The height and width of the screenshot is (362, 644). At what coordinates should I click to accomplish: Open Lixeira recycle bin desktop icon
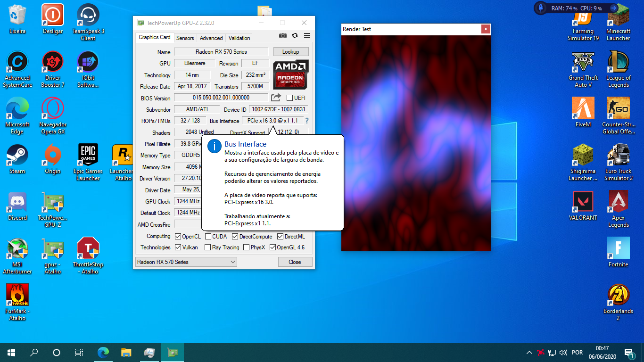click(17, 19)
